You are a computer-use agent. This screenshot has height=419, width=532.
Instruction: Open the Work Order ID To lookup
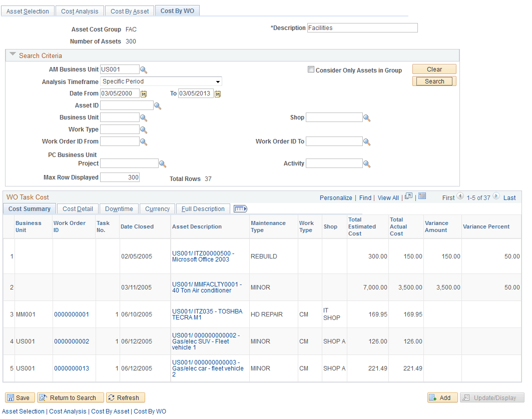point(367,141)
